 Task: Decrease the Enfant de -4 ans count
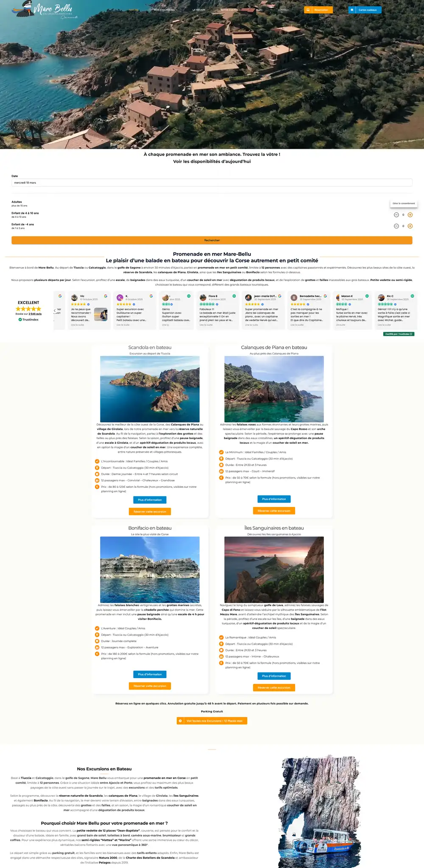[x=396, y=226]
